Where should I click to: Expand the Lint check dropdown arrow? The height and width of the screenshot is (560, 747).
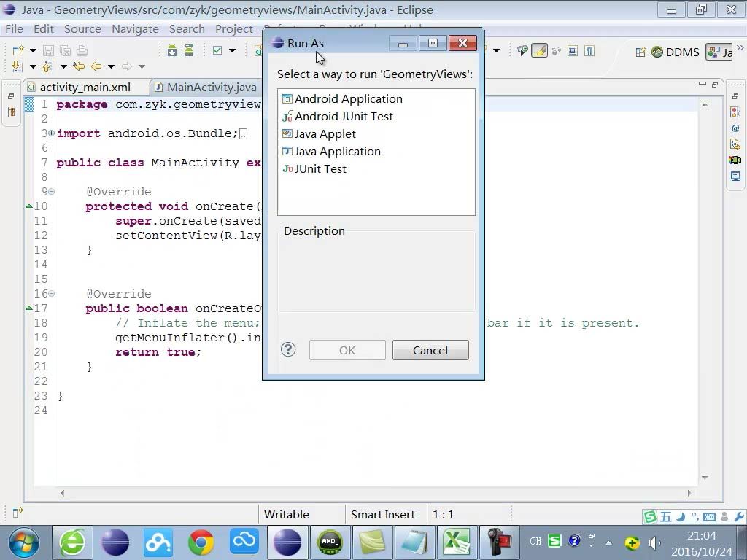232,50
